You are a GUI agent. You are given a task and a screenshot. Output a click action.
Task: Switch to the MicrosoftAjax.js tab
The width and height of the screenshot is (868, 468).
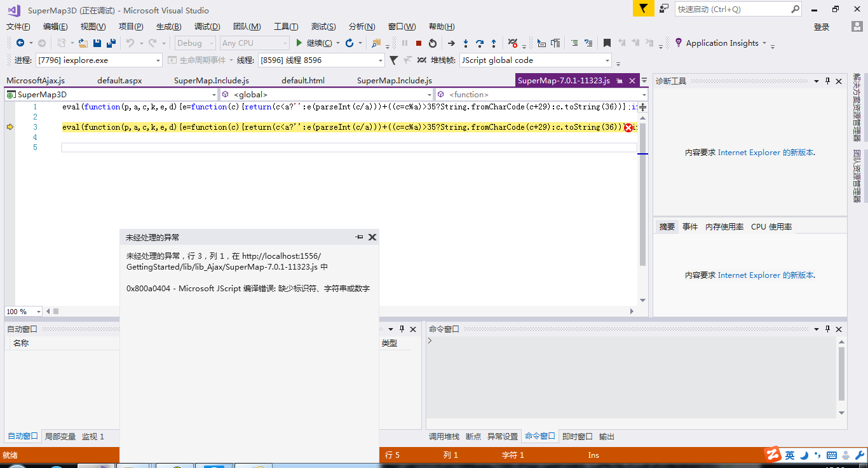[x=36, y=81]
